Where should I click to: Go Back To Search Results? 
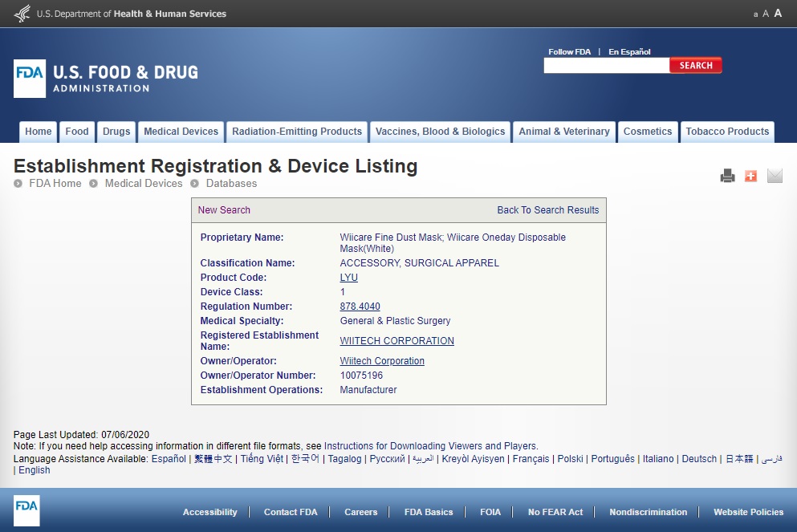click(547, 210)
